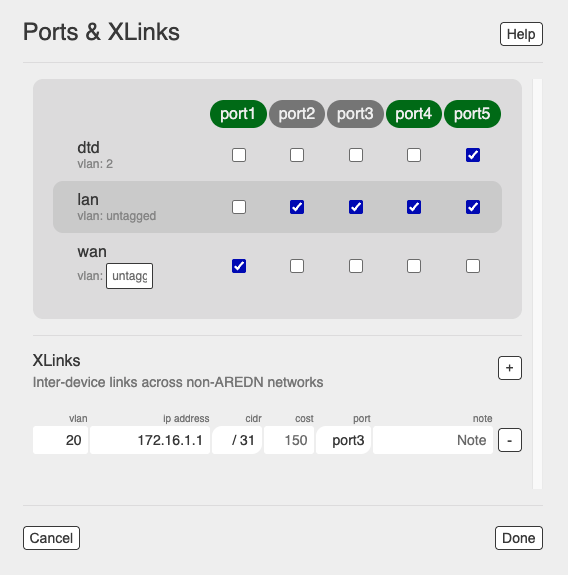This screenshot has width=568, height=575.
Task: Enable lan on port1
Action: [x=239, y=207]
